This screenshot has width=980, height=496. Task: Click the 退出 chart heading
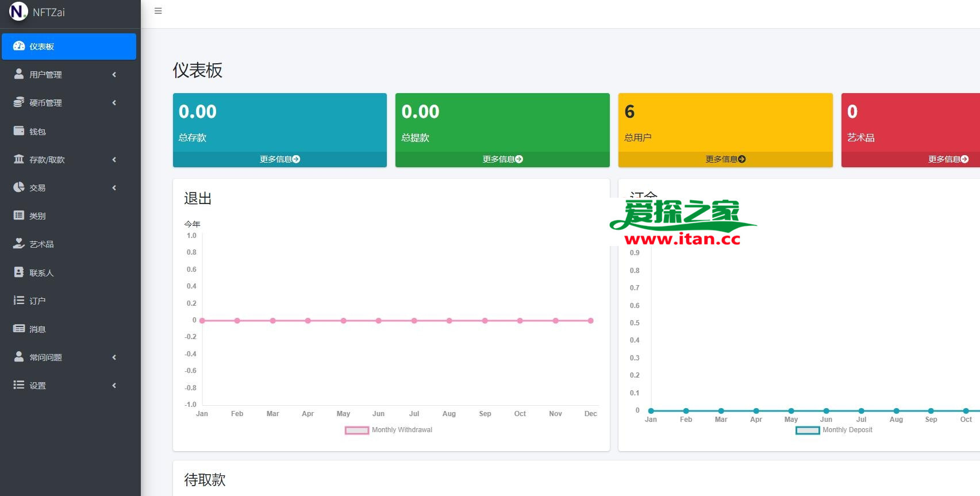coord(198,198)
